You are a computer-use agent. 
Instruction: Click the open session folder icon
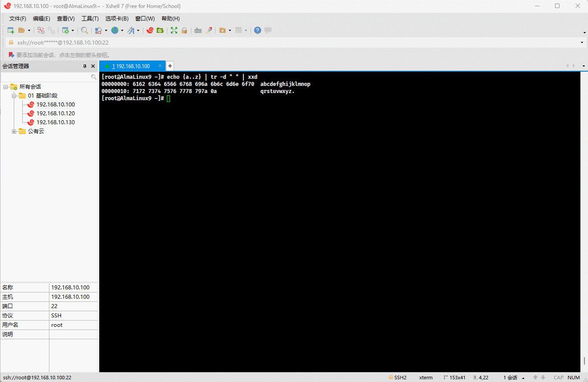(x=21, y=30)
